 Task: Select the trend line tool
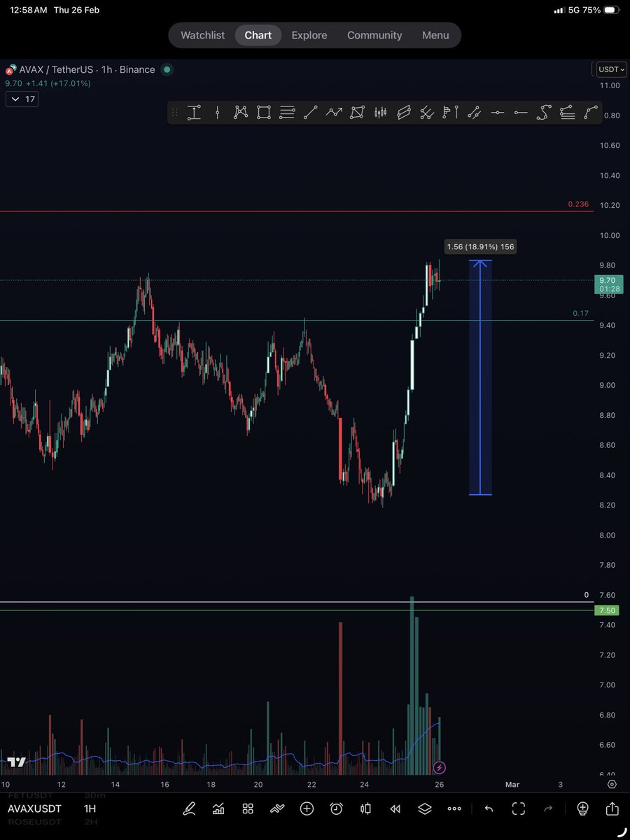(310, 112)
